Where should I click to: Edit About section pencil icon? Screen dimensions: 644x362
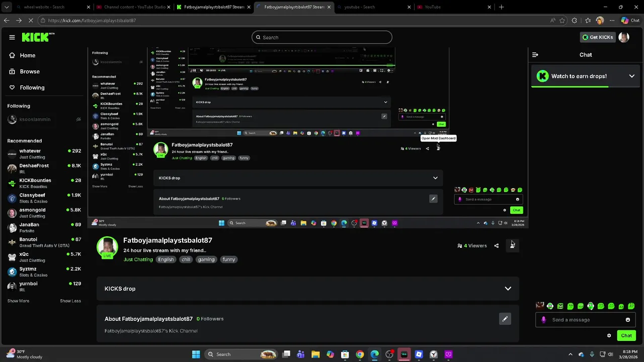tap(505, 319)
